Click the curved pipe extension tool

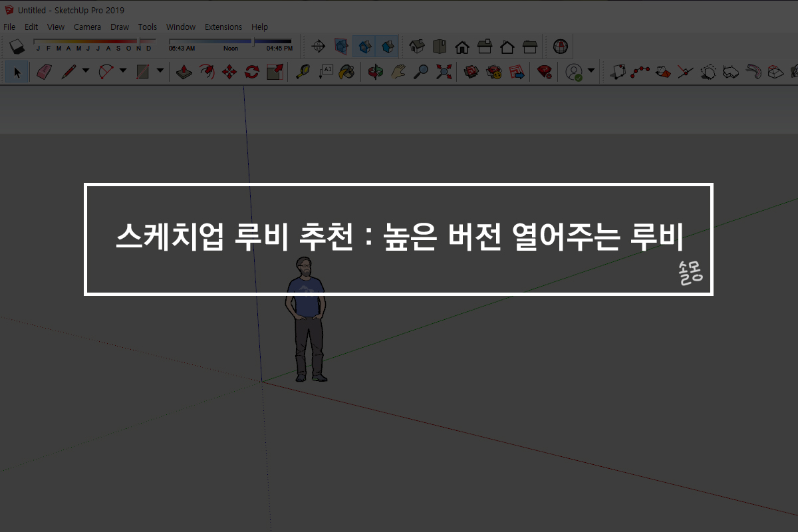pos(753,72)
